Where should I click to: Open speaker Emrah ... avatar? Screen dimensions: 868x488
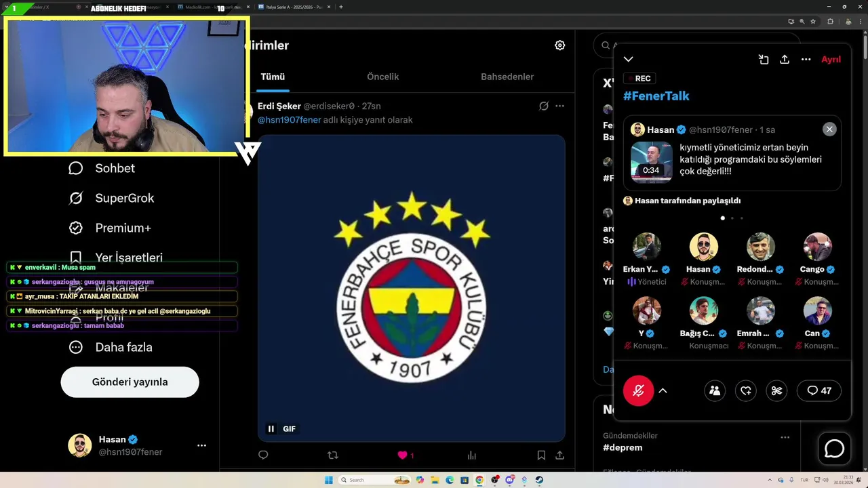[760, 311]
